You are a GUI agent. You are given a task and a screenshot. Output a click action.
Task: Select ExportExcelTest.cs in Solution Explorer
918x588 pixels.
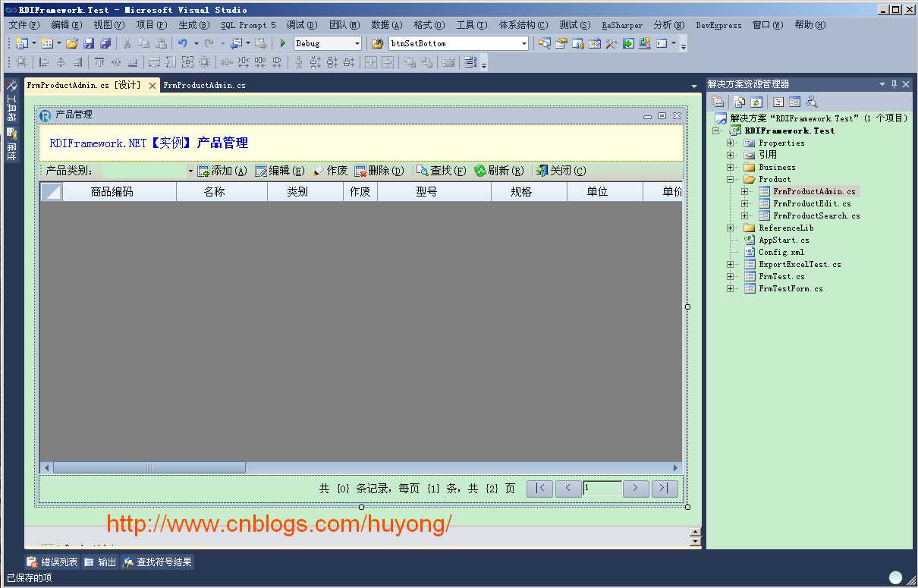click(800, 265)
